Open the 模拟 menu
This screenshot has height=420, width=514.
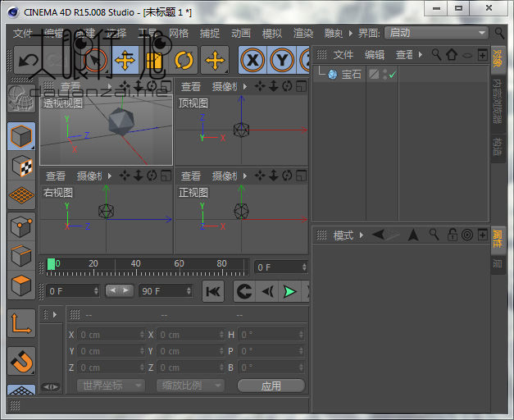click(272, 33)
